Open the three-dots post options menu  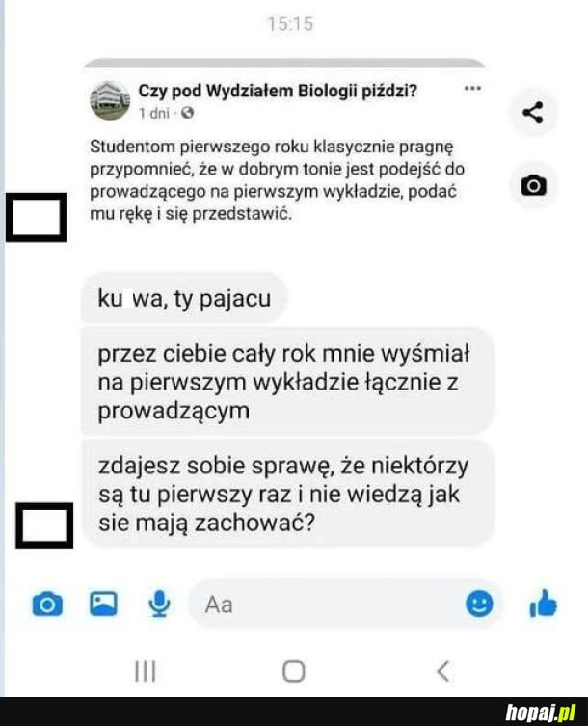(x=472, y=88)
